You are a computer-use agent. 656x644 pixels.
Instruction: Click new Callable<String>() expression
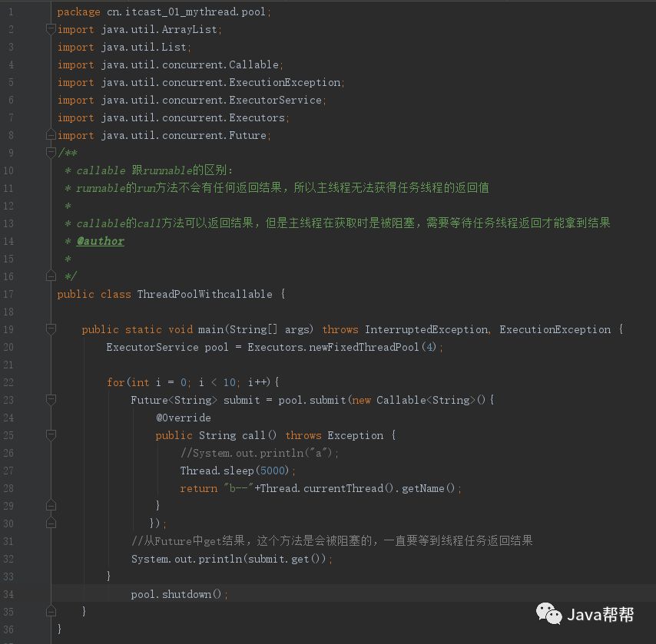419,400
